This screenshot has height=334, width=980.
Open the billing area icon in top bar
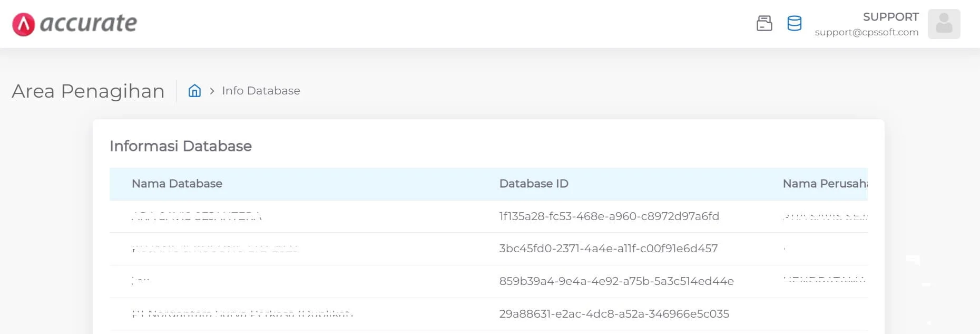click(764, 23)
